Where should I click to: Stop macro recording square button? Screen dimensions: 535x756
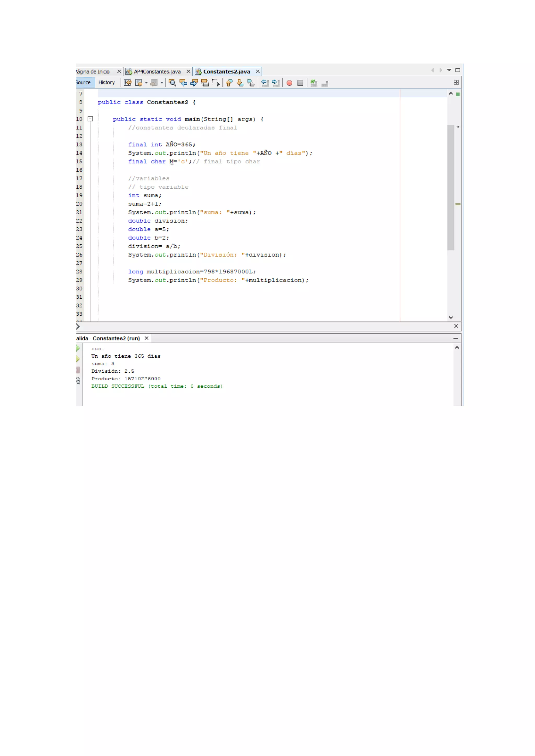tap(300, 83)
